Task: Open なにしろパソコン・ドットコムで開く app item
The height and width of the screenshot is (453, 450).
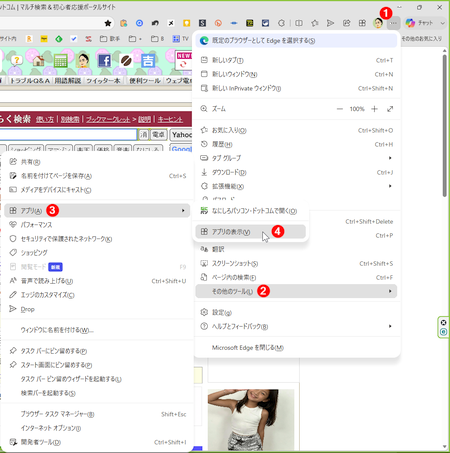Action: [x=251, y=211]
